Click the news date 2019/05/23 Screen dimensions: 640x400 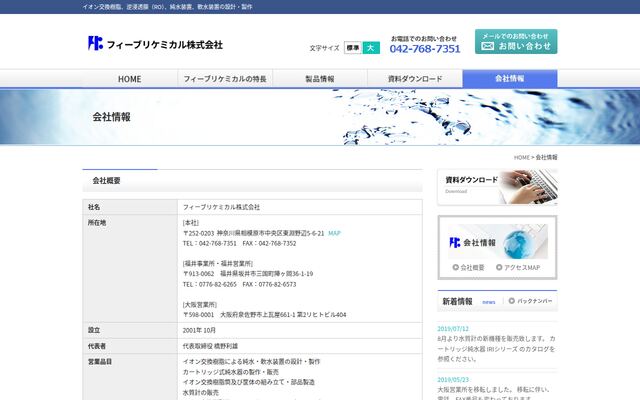pyautogui.click(x=453, y=380)
